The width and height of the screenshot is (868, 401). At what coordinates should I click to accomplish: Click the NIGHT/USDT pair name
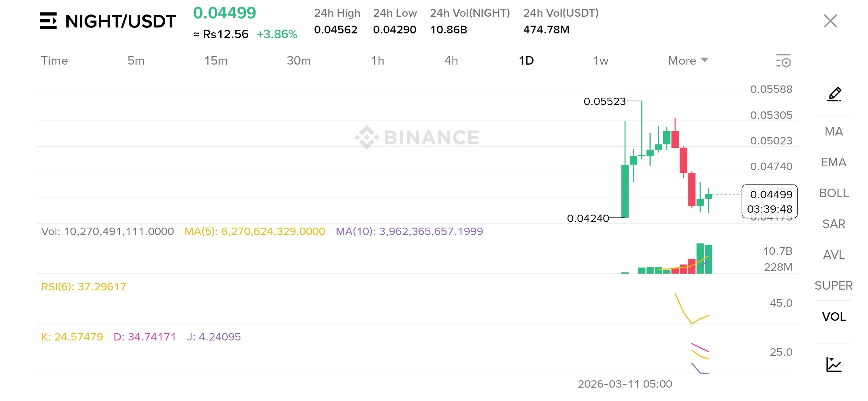coord(120,21)
